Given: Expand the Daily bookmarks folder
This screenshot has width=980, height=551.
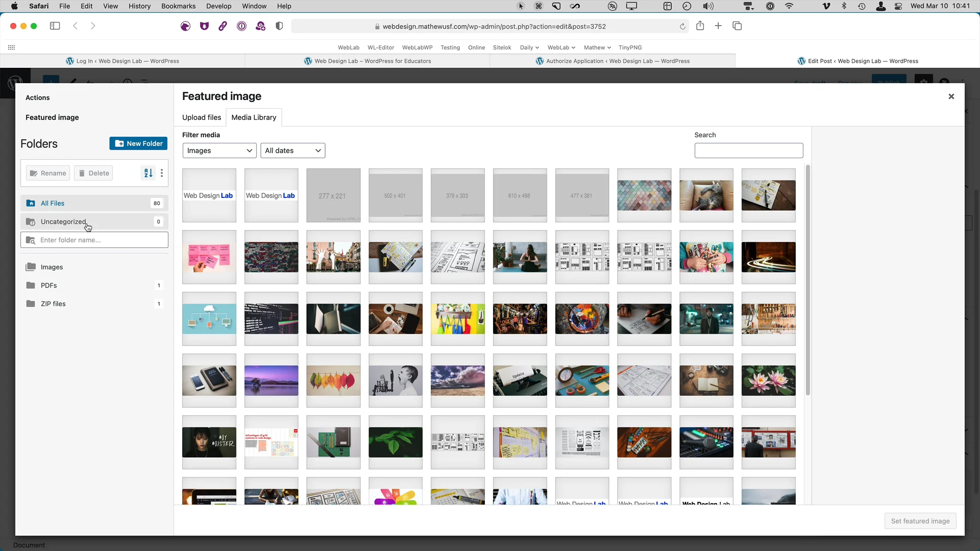Looking at the screenshot, I should pos(529,47).
